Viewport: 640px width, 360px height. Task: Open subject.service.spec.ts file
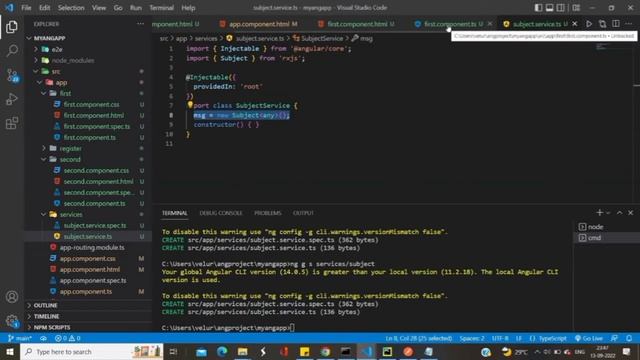click(x=95, y=225)
